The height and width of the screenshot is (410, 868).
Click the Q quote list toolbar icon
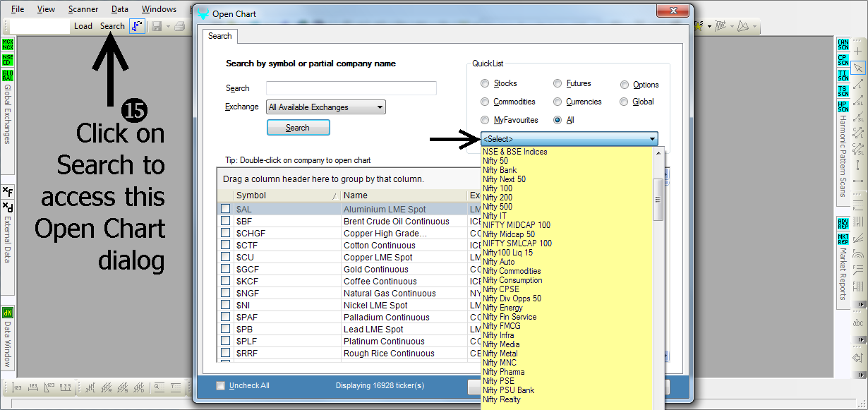159,387
